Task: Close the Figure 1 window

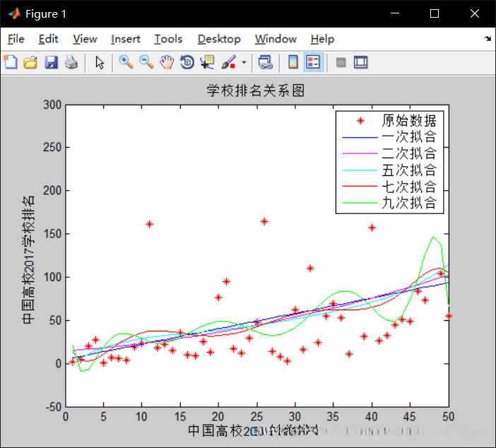Action: pos(475,13)
